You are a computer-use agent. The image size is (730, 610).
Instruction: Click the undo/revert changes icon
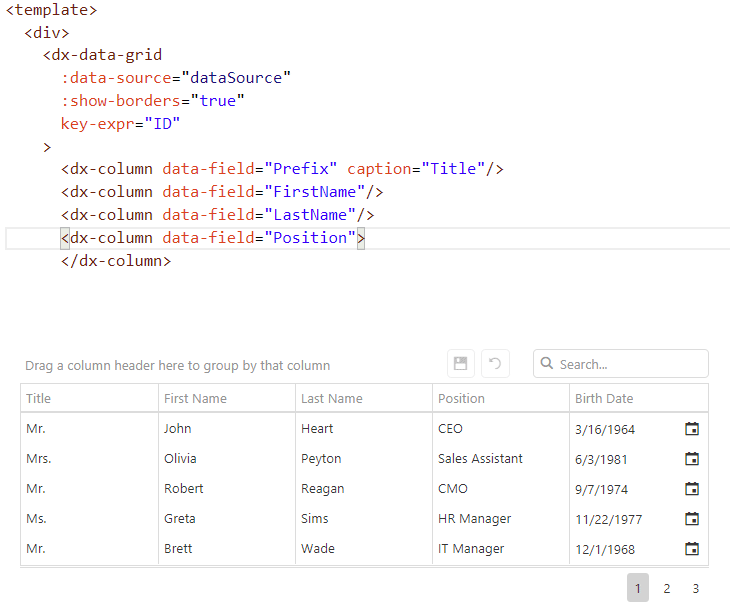click(x=495, y=363)
